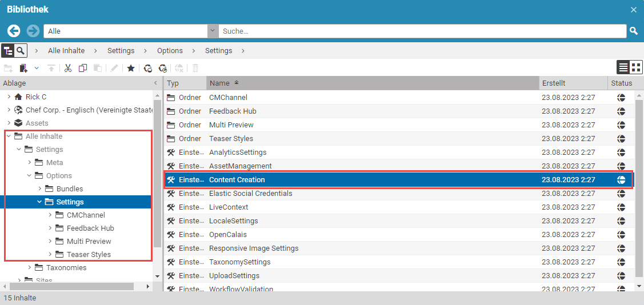The image size is (644, 305).
Task: Sort by the Typ column header
Action: [185, 83]
